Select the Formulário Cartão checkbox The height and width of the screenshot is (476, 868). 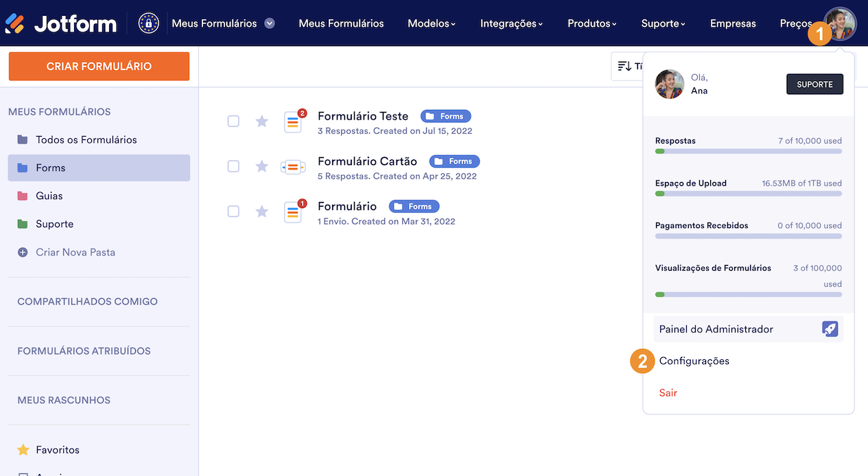(233, 166)
